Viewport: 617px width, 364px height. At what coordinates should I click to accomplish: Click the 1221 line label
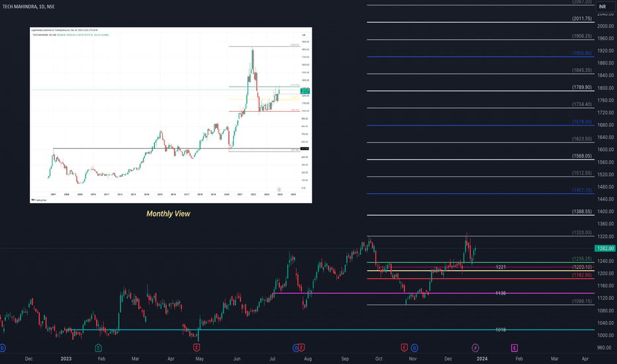[500, 267]
